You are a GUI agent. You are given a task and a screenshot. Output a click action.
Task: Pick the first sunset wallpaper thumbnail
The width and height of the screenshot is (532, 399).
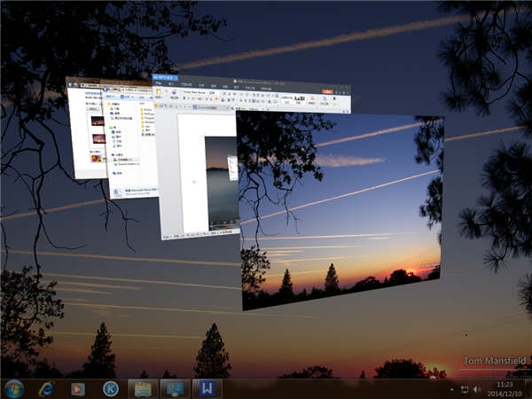tap(98, 121)
